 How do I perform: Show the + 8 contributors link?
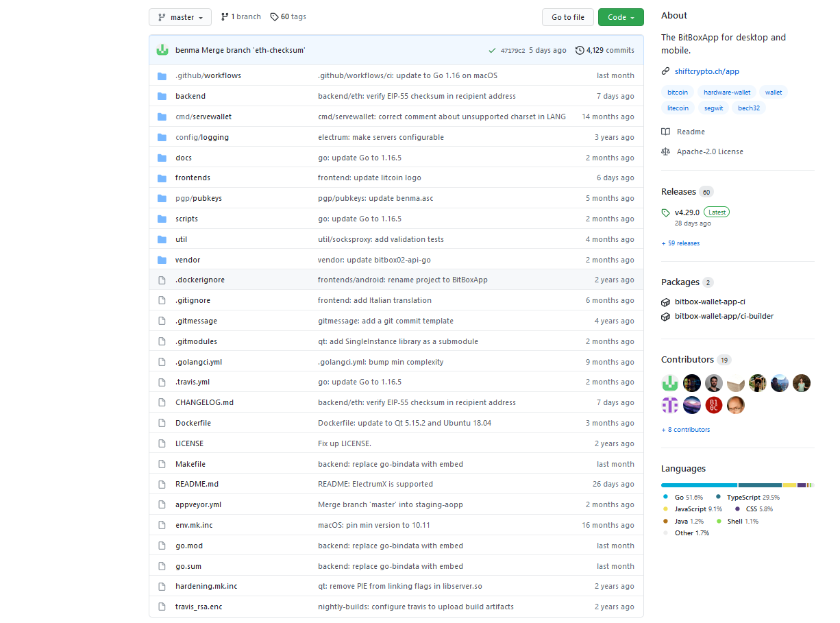685,430
